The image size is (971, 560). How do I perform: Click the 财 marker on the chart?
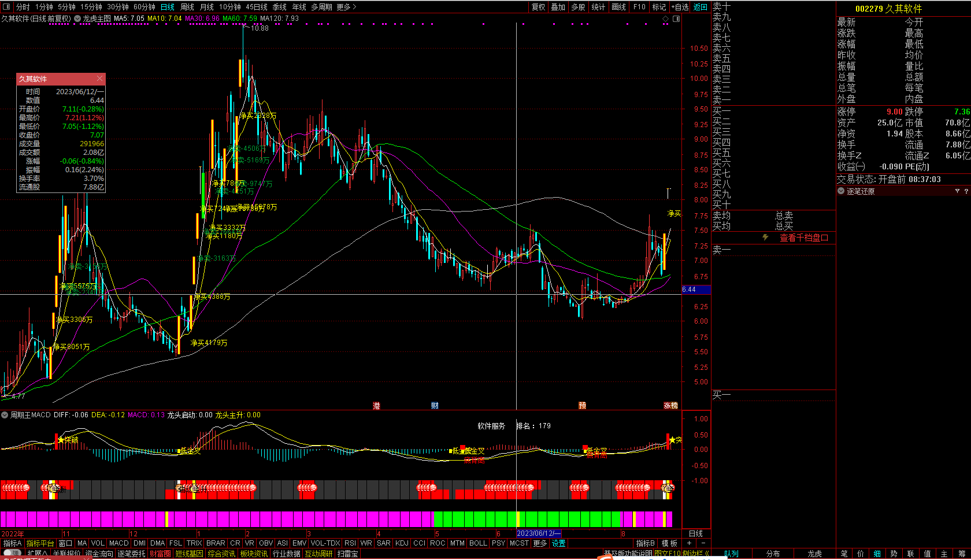pos(435,406)
